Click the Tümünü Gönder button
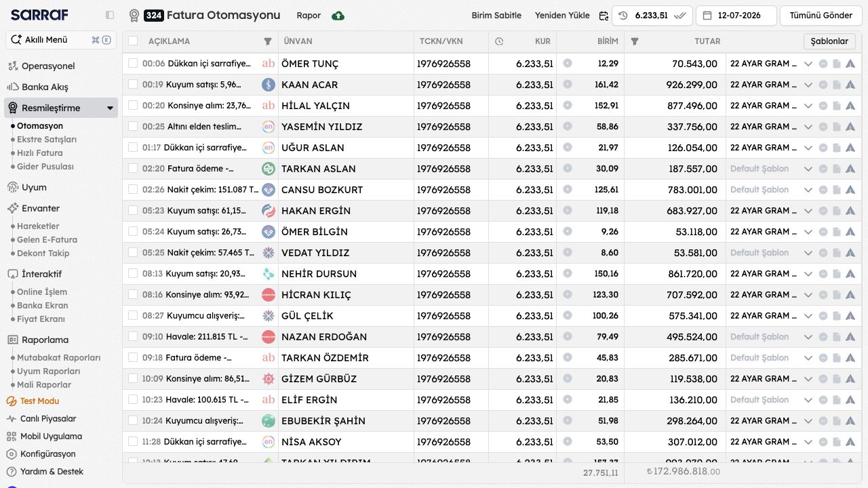 tap(821, 16)
